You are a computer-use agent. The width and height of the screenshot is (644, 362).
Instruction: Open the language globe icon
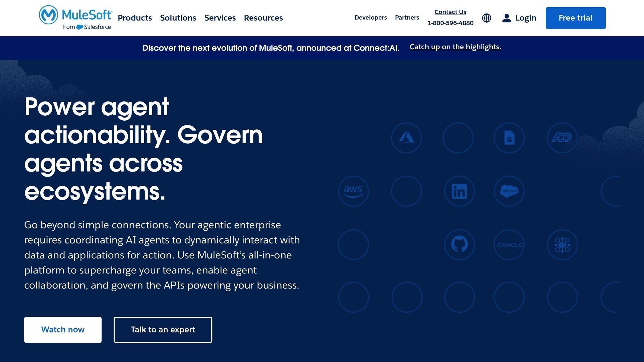486,18
